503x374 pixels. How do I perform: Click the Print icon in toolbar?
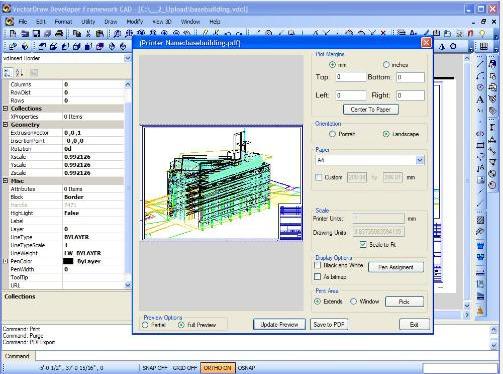tap(59, 33)
